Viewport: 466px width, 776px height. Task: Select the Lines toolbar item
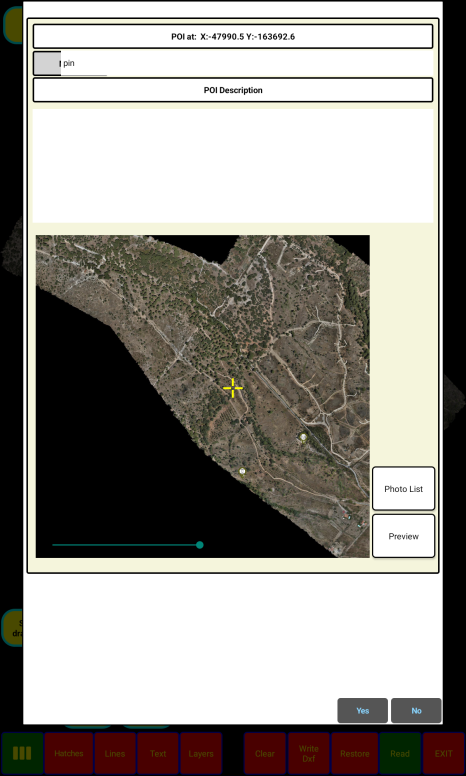115,753
